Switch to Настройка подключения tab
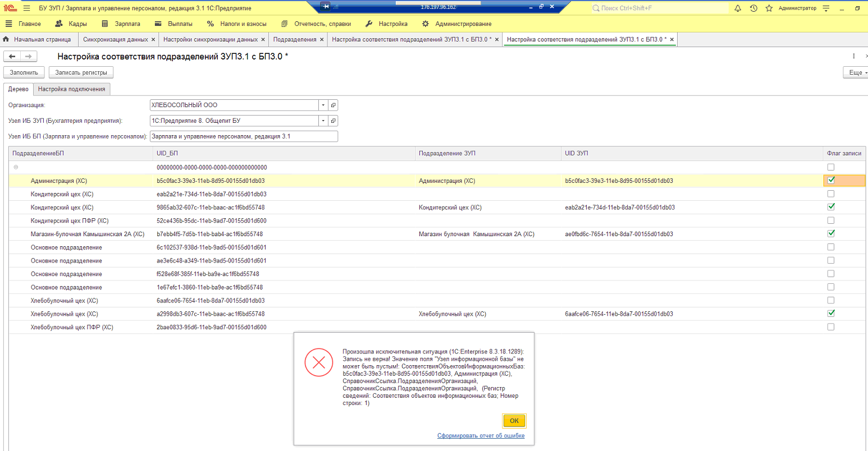868x451 pixels. [x=71, y=89]
